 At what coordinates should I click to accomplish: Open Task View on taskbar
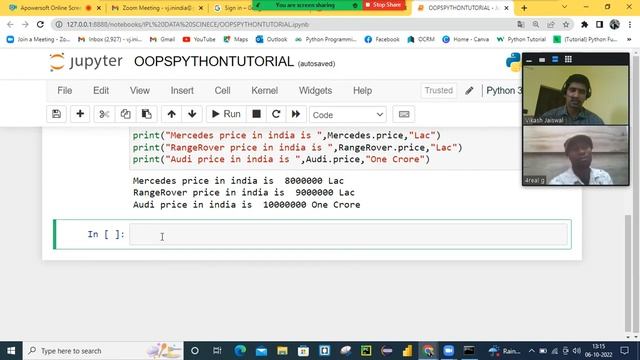[217, 351]
